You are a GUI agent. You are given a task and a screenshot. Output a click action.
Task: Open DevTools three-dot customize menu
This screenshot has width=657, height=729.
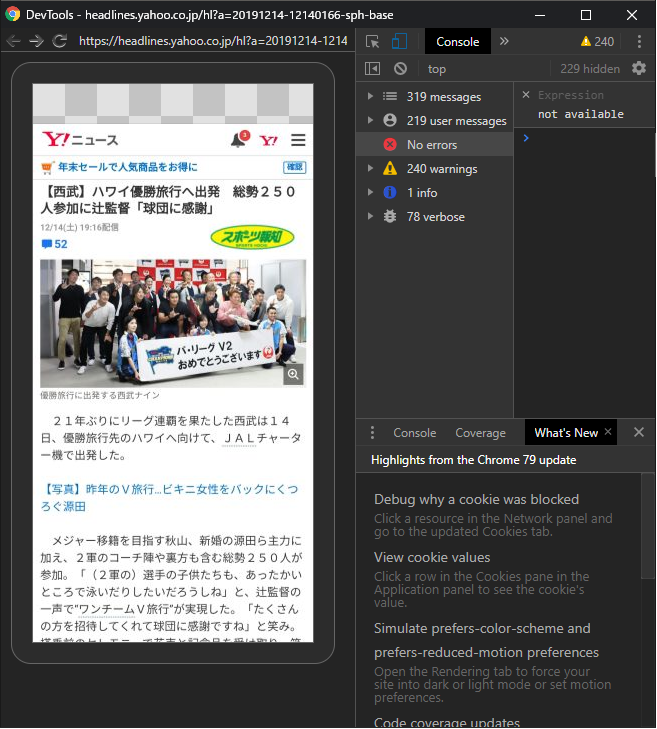coord(639,41)
